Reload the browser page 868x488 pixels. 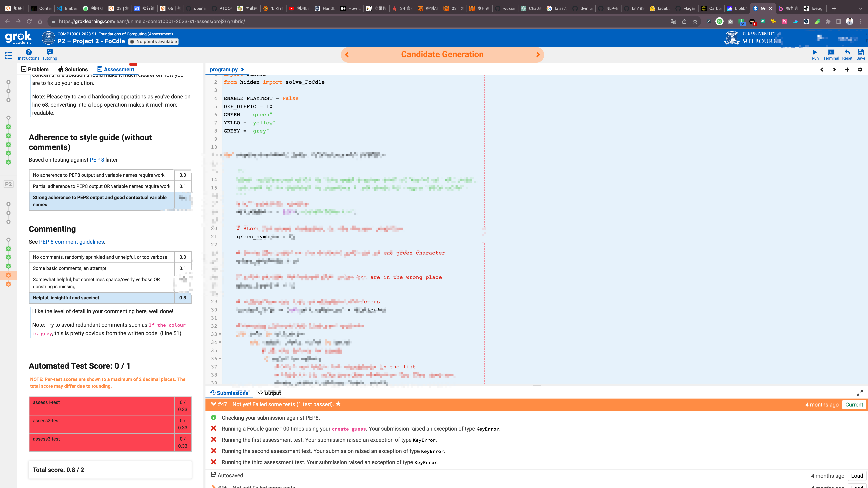click(x=29, y=22)
